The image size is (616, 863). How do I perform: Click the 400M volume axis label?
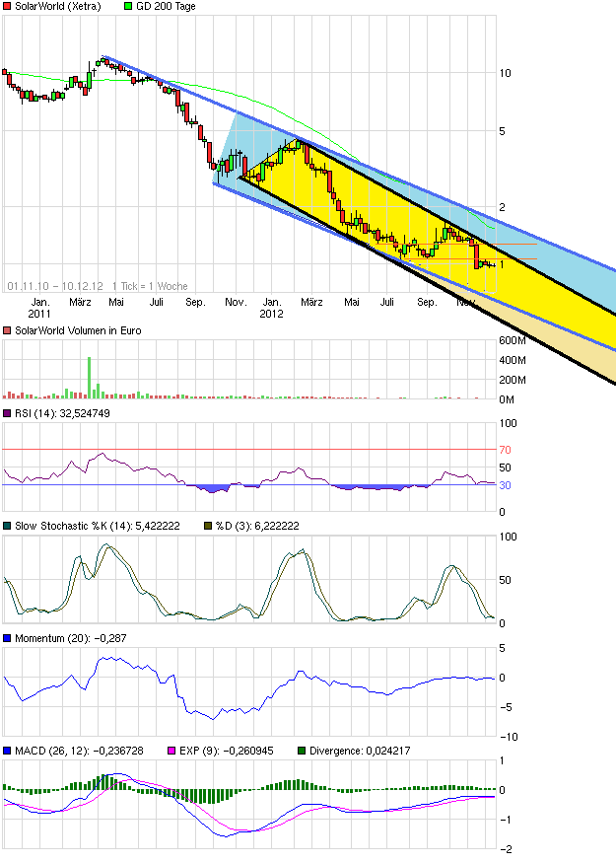(x=513, y=361)
